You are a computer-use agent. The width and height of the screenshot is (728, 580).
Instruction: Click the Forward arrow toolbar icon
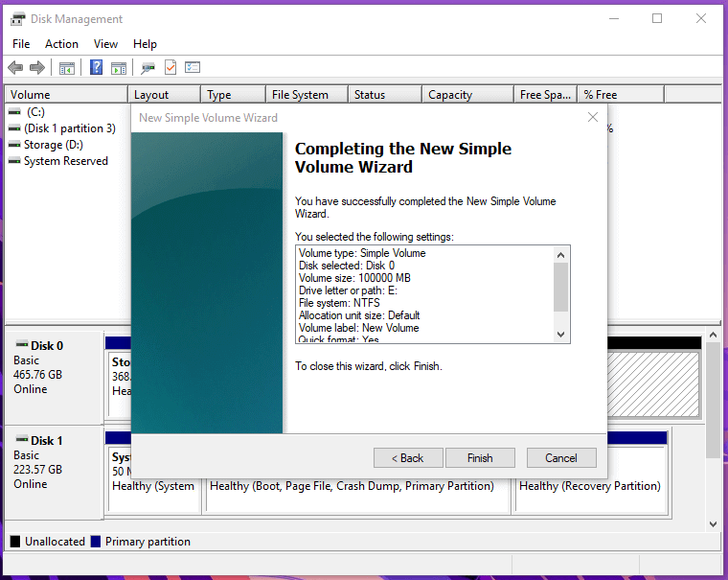tap(37, 67)
